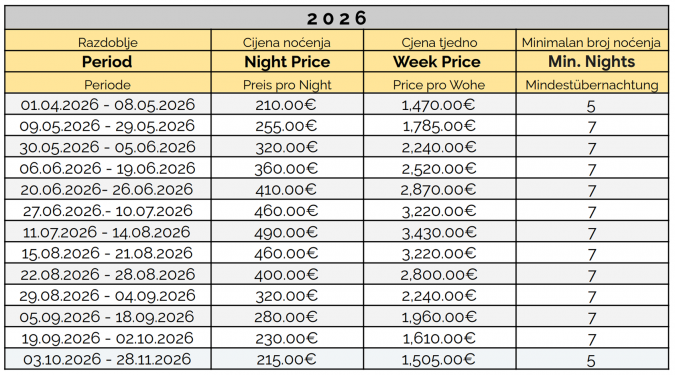This screenshot has width=675, height=375.
Task: Select period 11.07.2026 - 14.08.2026
Action: point(108,232)
